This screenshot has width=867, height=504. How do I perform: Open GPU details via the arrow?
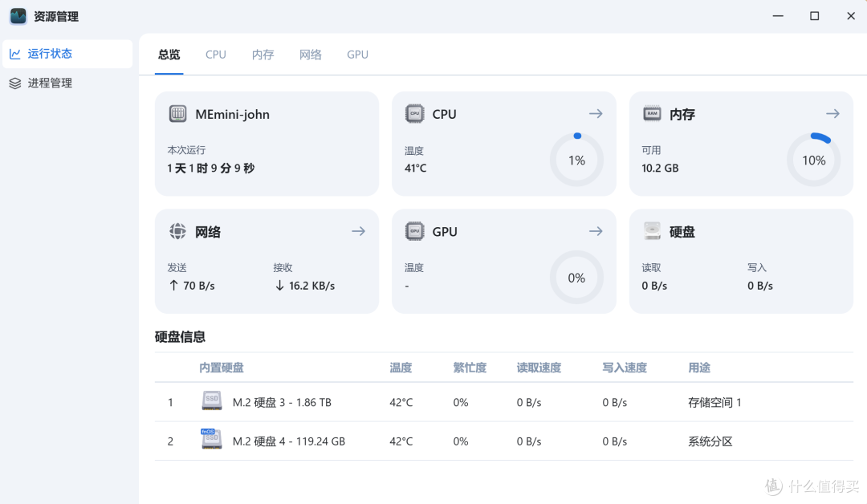pyautogui.click(x=596, y=231)
